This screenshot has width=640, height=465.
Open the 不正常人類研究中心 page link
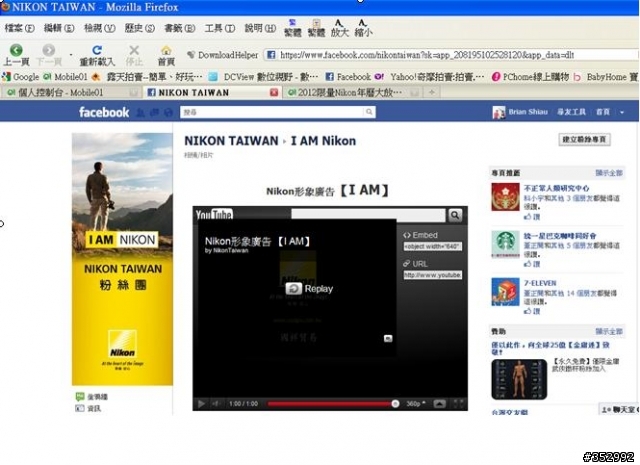(x=556, y=188)
